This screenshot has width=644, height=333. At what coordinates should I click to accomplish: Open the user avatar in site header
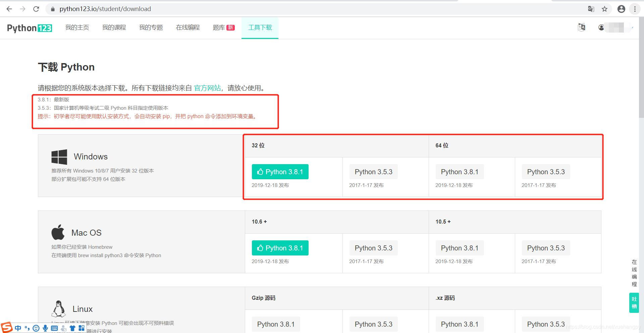pyautogui.click(x=601, y=28)
